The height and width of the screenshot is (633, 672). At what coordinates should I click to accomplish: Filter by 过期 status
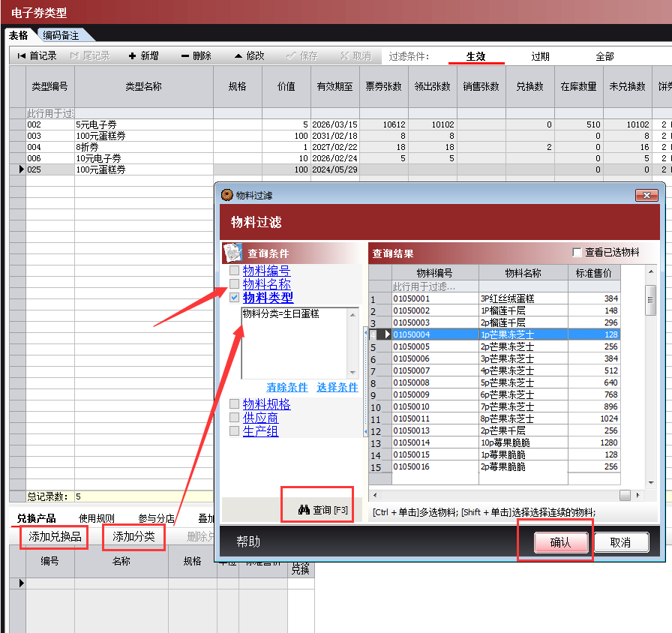tap(540, 56)
